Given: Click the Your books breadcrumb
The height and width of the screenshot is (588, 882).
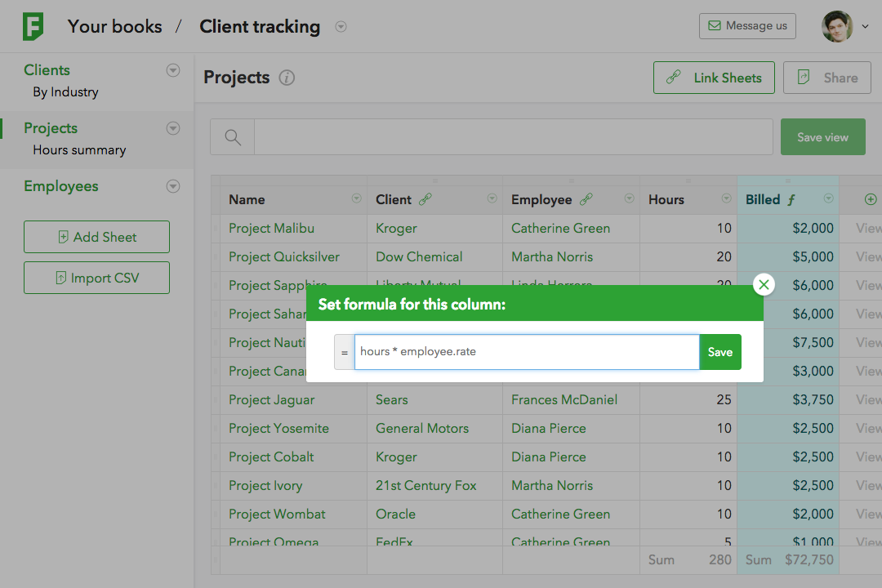Looking at the screenshot, I should tap(115, 26).
